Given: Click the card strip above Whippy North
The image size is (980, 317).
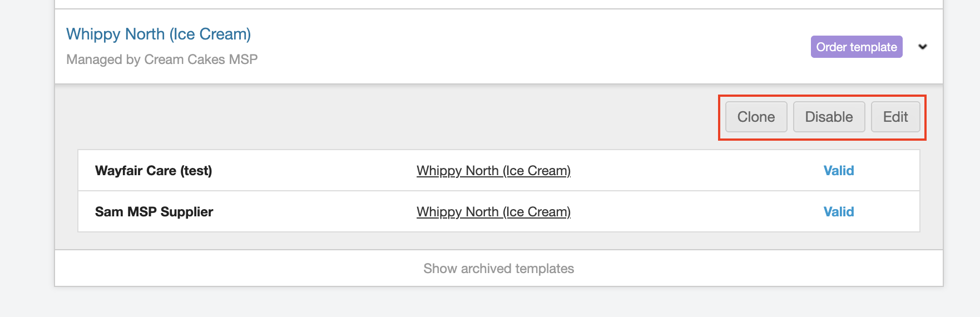Looking at the screenshot, I should tap(498, 4).
